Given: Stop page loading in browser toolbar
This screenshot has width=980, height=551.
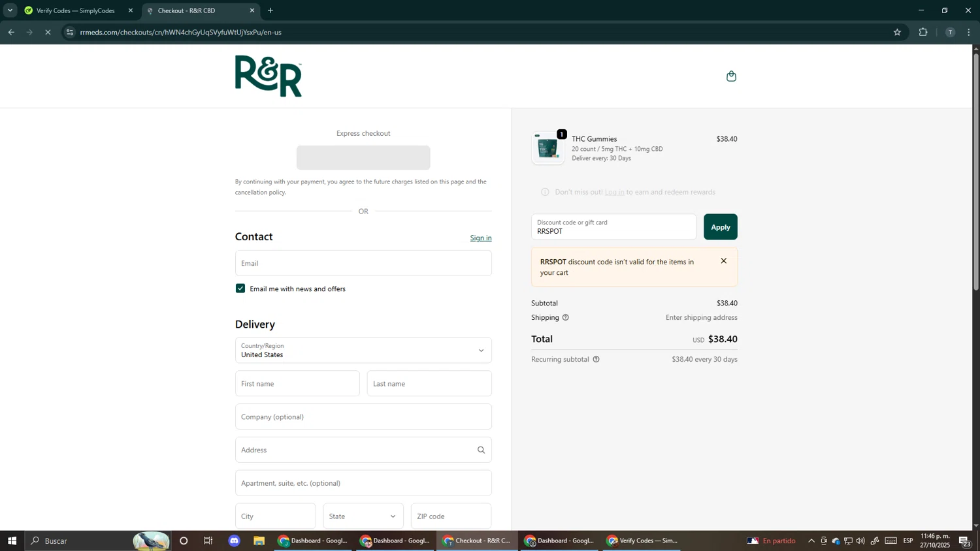Looking at the screenshot, I should click(48, 32).
